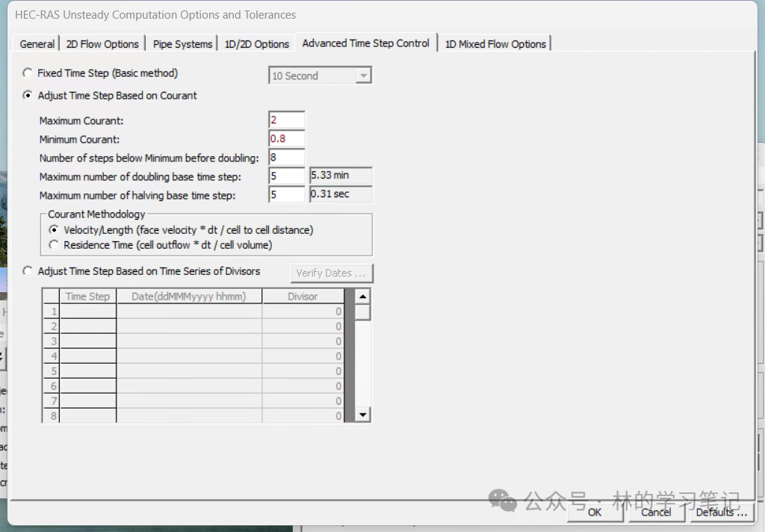Open the 10 Second time step dropdown
Image resolution: width=765 pixels, height=532 pixels.
coord(363,75)
